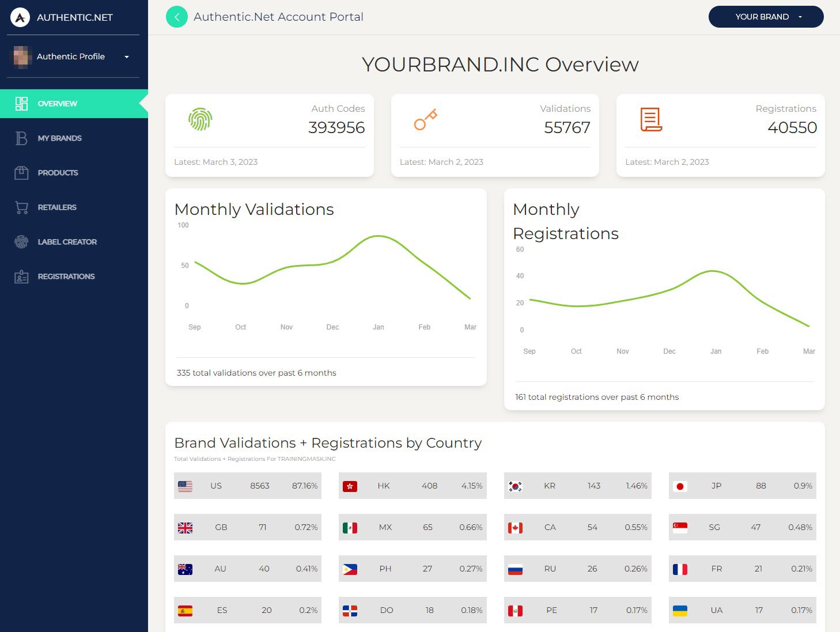Screen dimensions: 840x632
Task: Click the Jan label on Monthly Validations chart
Action: (378, 327)
